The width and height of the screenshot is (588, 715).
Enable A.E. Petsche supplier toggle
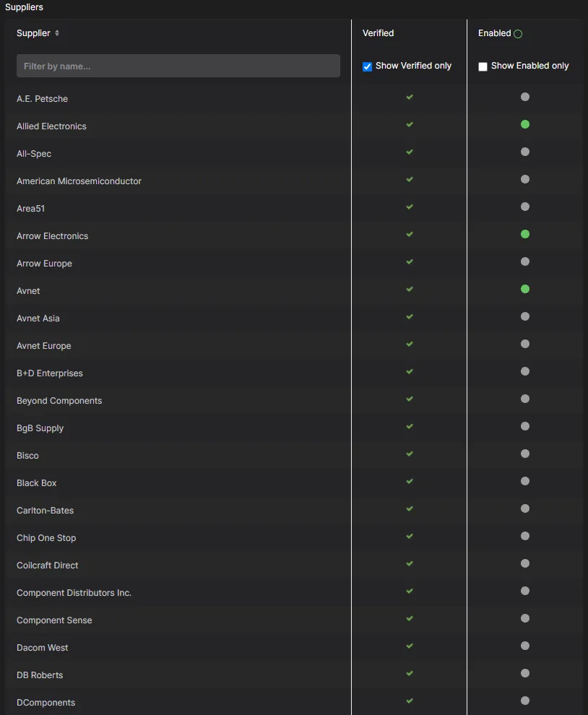click(x=525, y=97)
